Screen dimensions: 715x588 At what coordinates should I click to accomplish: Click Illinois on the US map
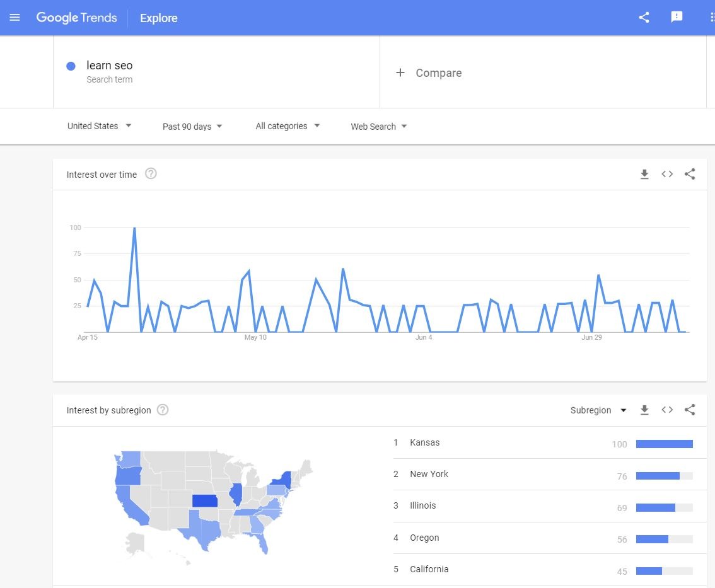(x=236, y=495)
